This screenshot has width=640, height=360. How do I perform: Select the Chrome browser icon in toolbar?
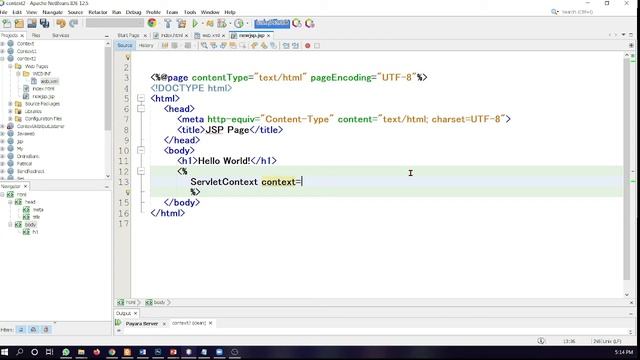152,23
